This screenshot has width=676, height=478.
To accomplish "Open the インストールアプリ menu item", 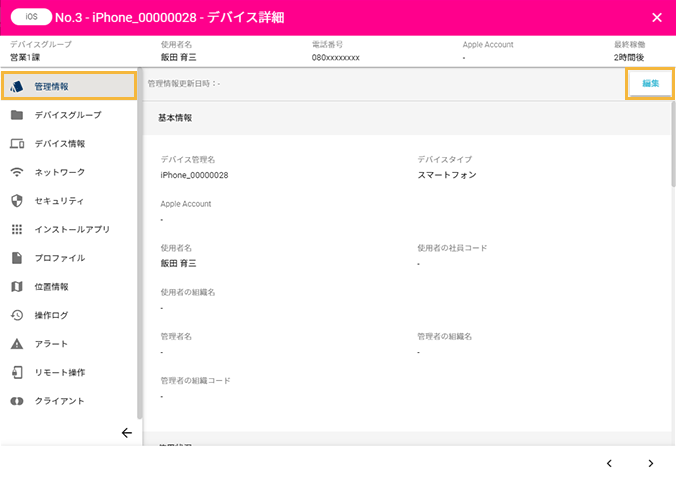I will point(69,229).
